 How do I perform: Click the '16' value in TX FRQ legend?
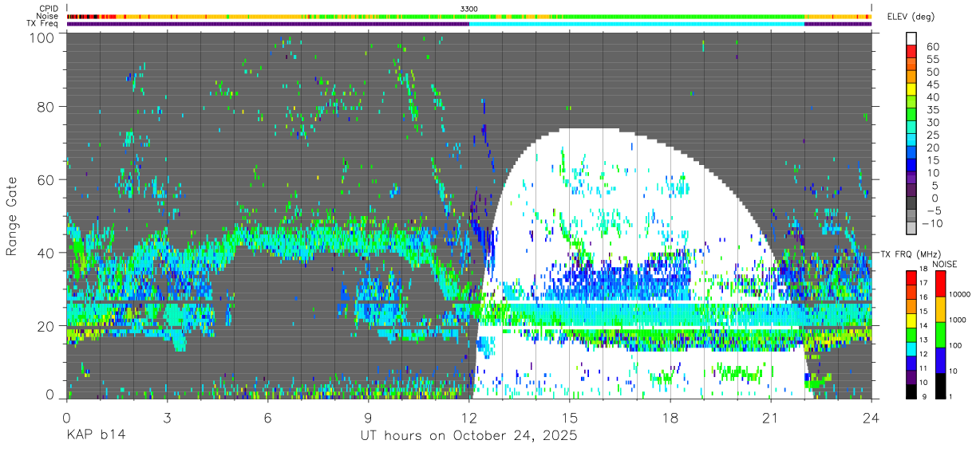(923, 297)
